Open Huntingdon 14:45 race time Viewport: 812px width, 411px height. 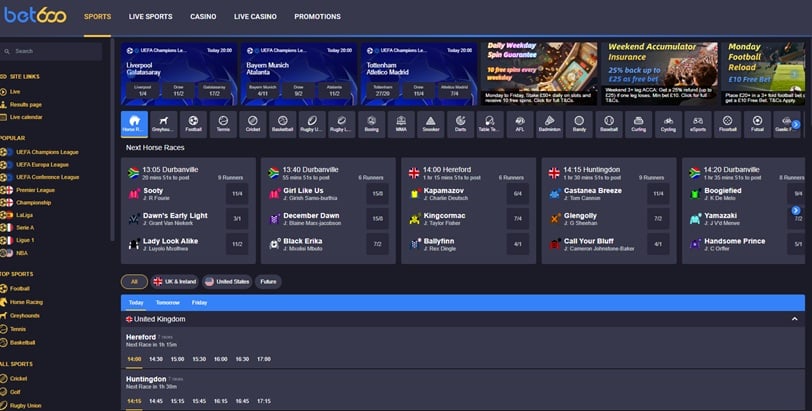pyautogui.click(x=156, y=401)
